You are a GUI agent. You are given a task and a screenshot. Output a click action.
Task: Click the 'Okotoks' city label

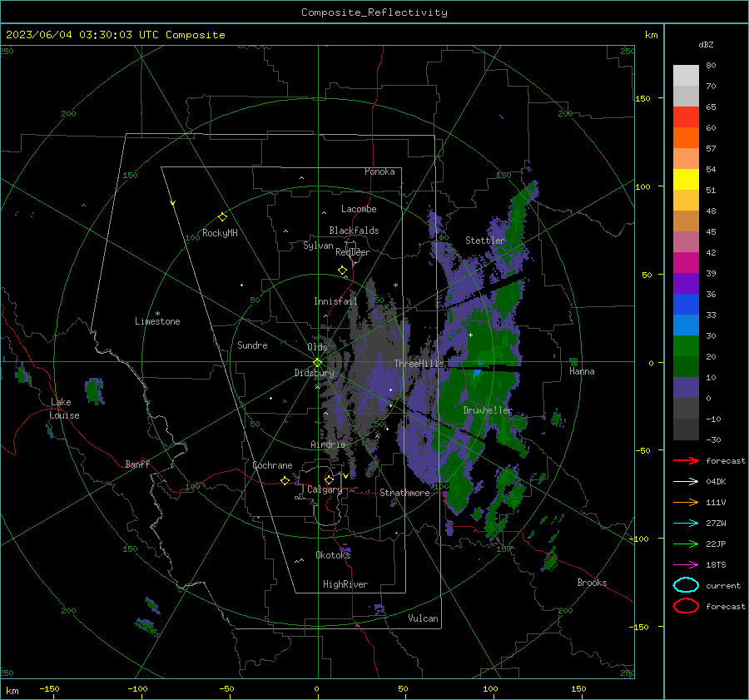click(333, 555)
